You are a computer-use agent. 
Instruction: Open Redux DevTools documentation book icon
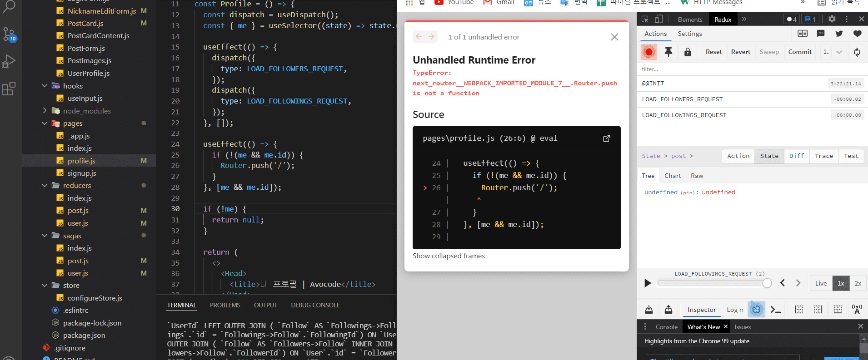tap(803, 34)
